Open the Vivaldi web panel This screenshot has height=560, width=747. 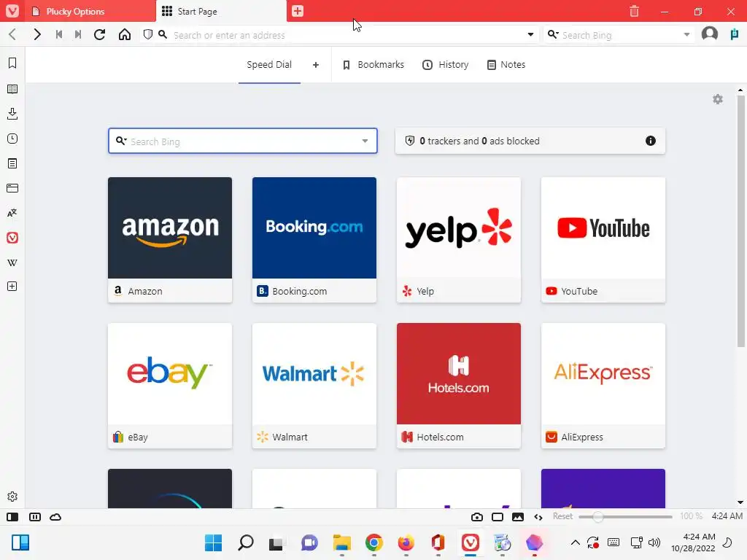click(x=12, y=238)
